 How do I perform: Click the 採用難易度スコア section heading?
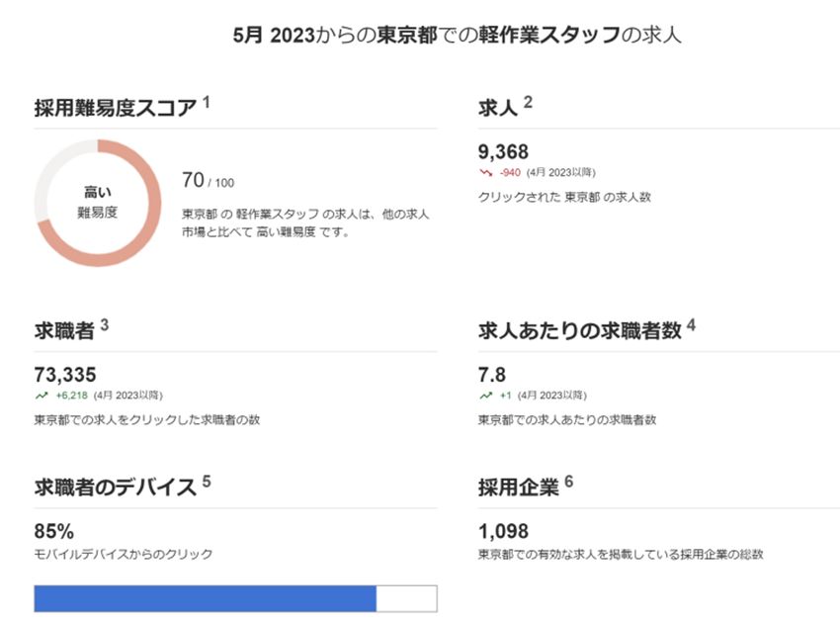tap(116, 109)
